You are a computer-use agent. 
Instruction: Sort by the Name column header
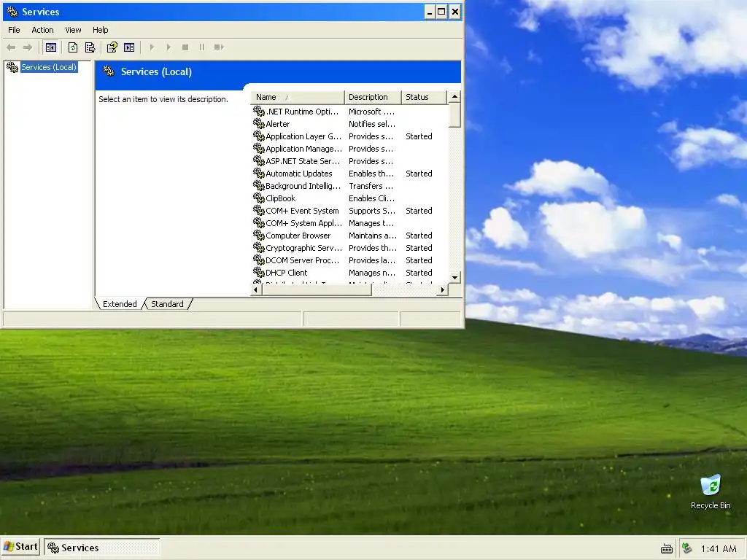click(298, 97)
